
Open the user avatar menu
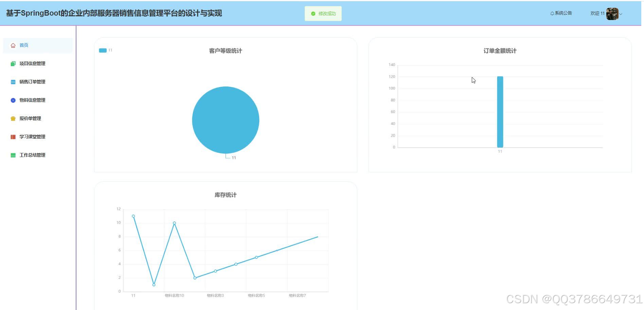(x=612, y=14)
